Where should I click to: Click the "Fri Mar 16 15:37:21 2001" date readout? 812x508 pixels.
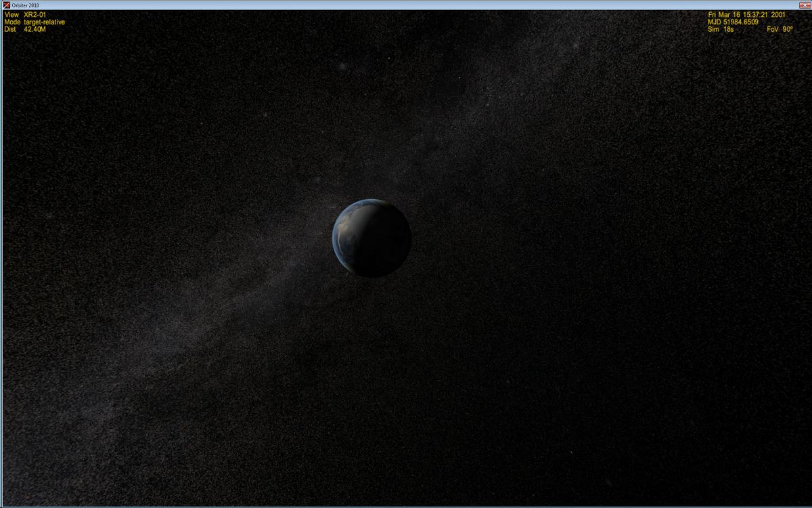(747, 14)
